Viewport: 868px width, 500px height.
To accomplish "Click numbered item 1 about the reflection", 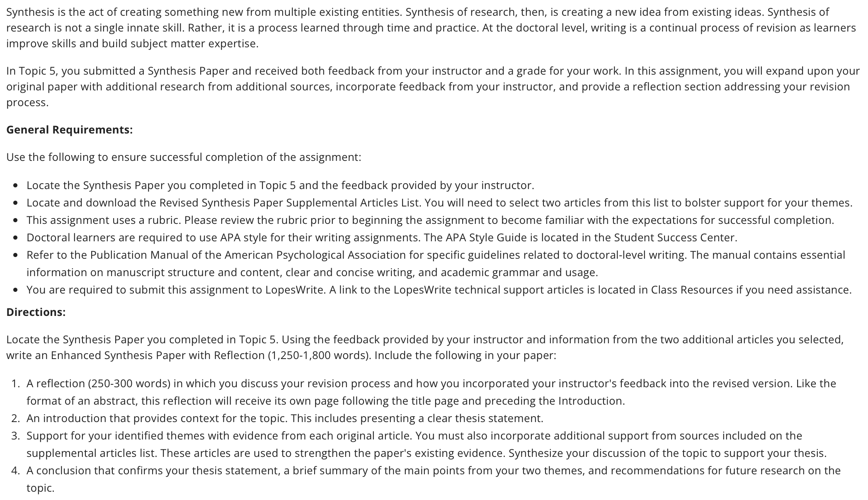I will point(431,392).
